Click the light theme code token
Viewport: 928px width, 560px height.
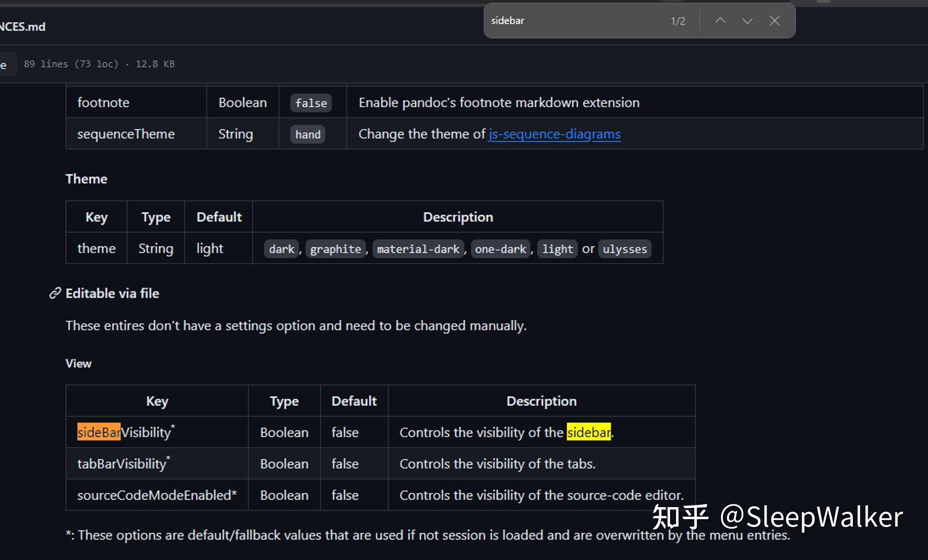click(557, 249)
